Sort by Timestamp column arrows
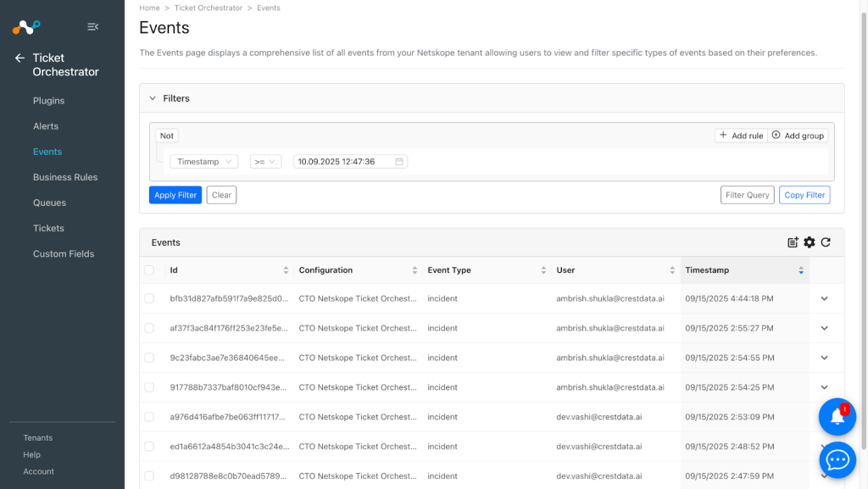868x489 pixels. 801,270
